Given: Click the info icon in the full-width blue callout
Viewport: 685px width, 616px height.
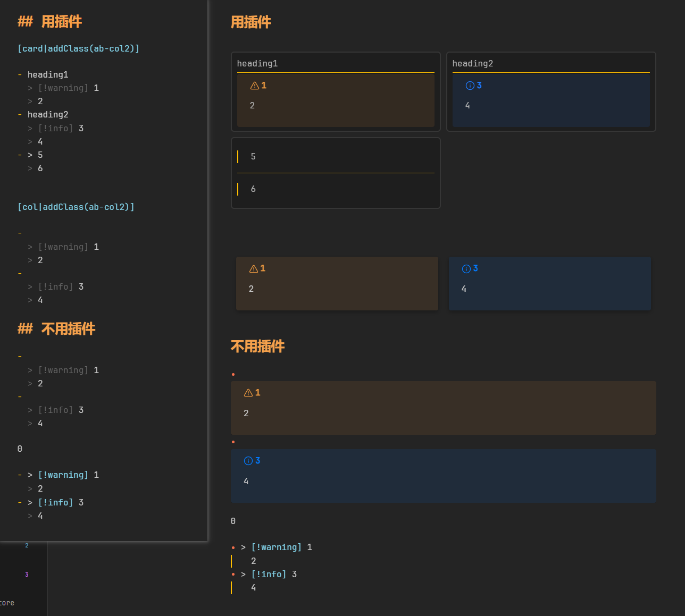Looking at the screenshot, I should coord(248,461).
